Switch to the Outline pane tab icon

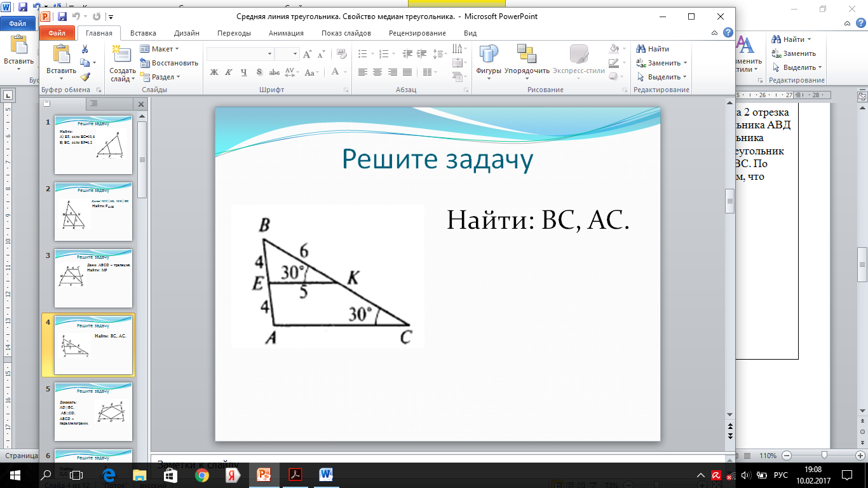coord(94,103)
